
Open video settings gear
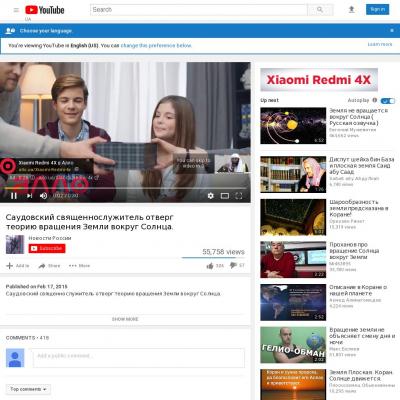[210, 196]
